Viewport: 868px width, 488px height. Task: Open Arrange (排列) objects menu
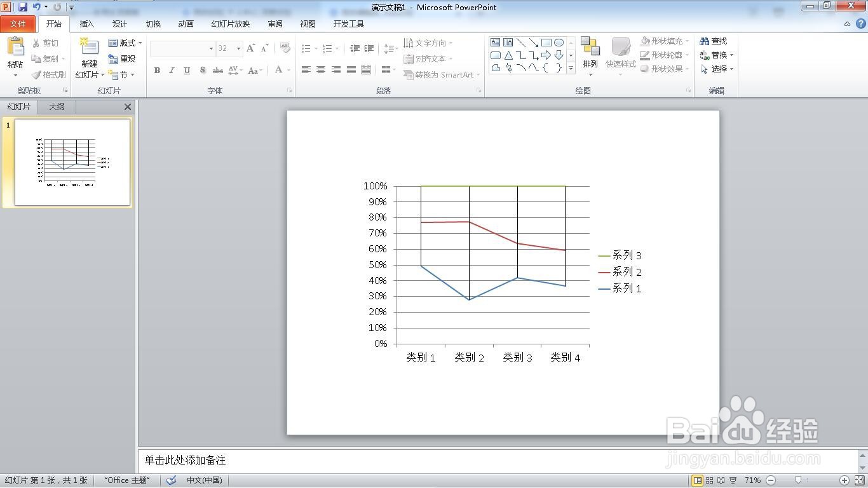[x=590, y=56]
